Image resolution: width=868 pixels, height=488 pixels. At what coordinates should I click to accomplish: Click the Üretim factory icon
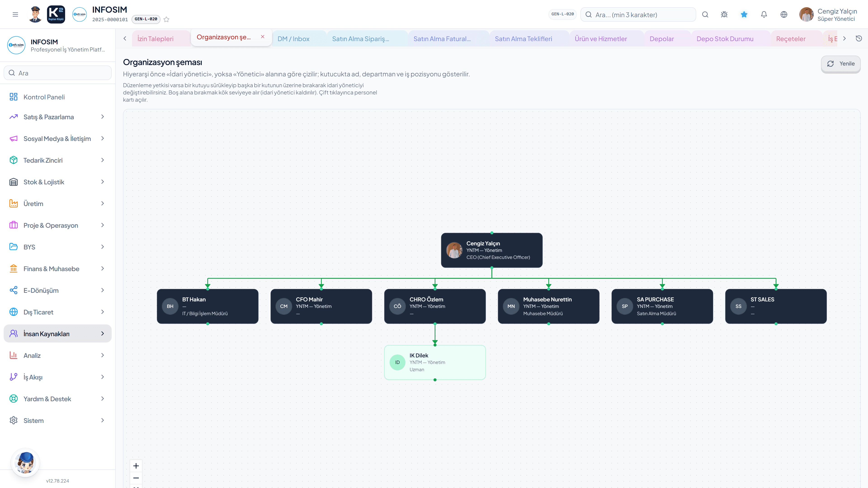[x=14, y=203]
